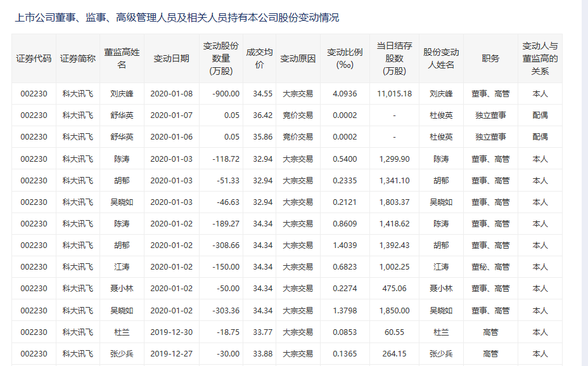Click the 1.4039 change ratio cell
The height and width of the screenshot is (366, 588).
coord(345,245)
